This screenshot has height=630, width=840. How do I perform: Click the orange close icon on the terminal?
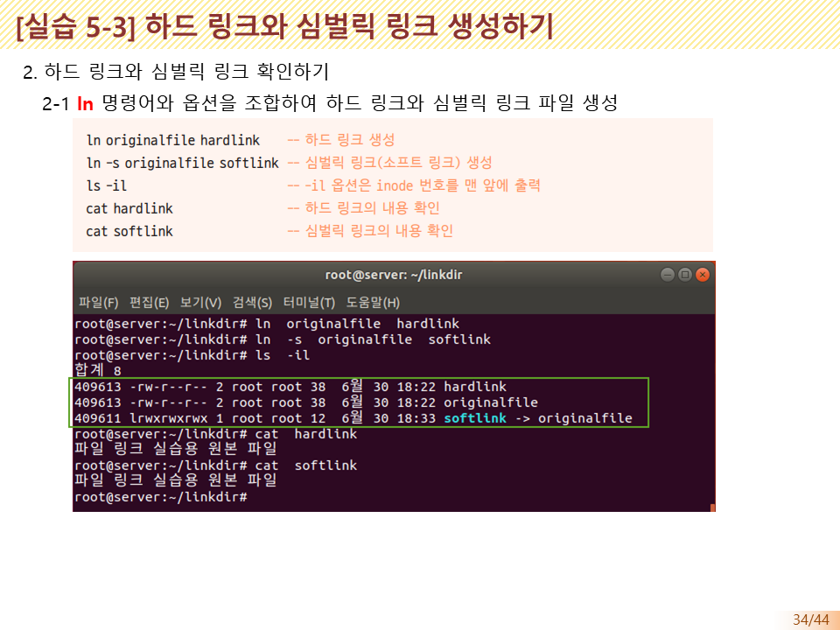click(x=703, y=274)
